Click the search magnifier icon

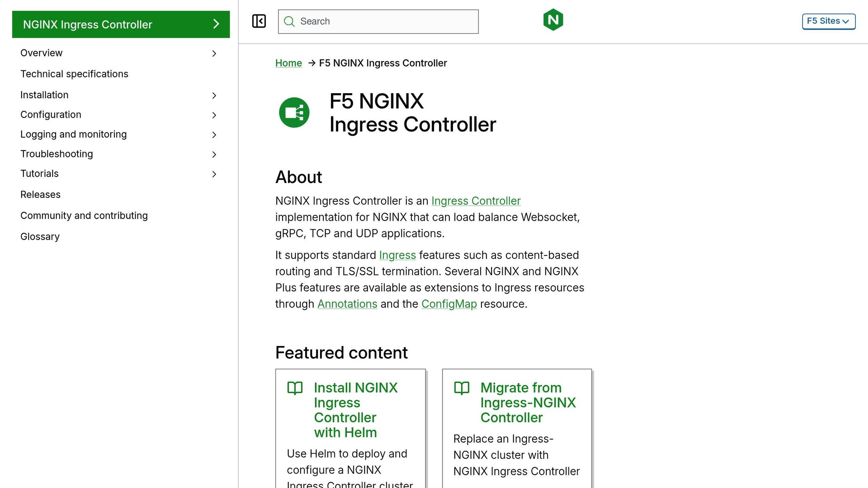pos(289,21)
